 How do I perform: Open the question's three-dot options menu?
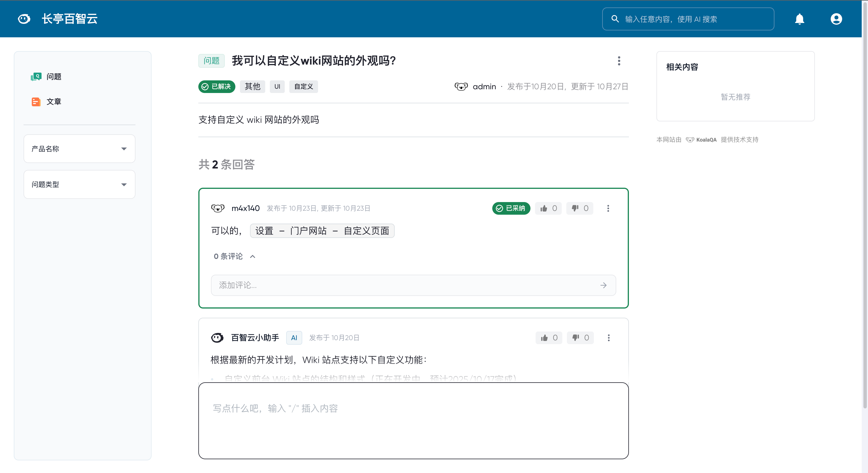(x=619, y=61)
